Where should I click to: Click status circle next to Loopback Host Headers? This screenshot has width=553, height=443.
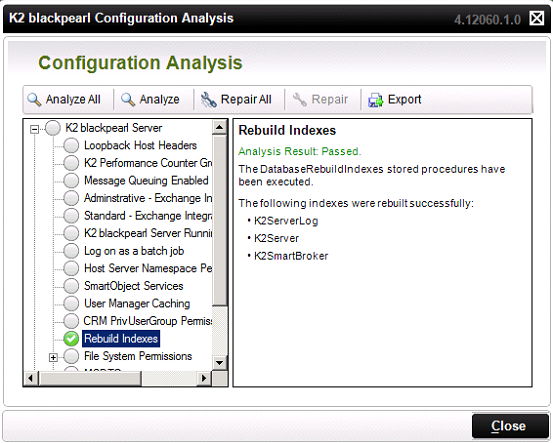click(x=71, y=145)
